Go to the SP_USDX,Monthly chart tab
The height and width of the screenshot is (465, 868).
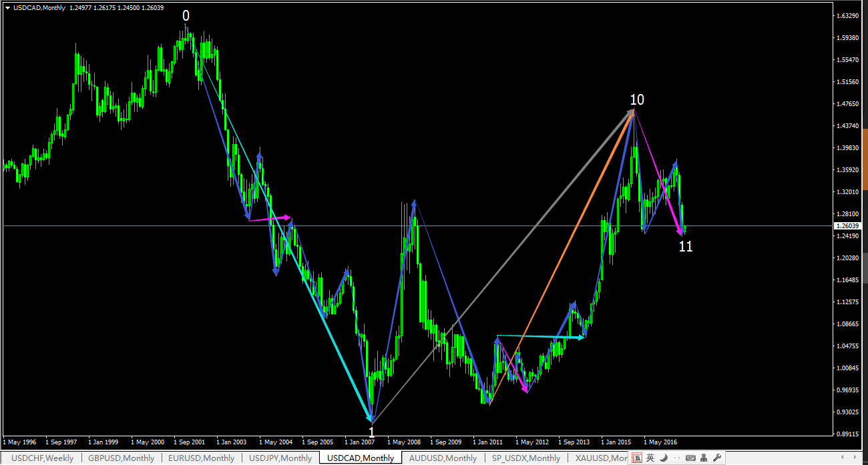525,458
